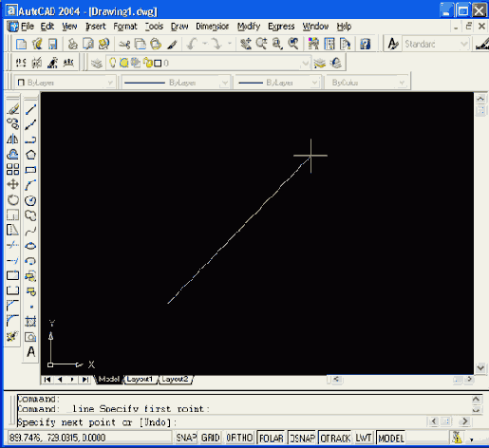
Task: Select the Revision Cloud tool
Action: (x=30, y=215)
